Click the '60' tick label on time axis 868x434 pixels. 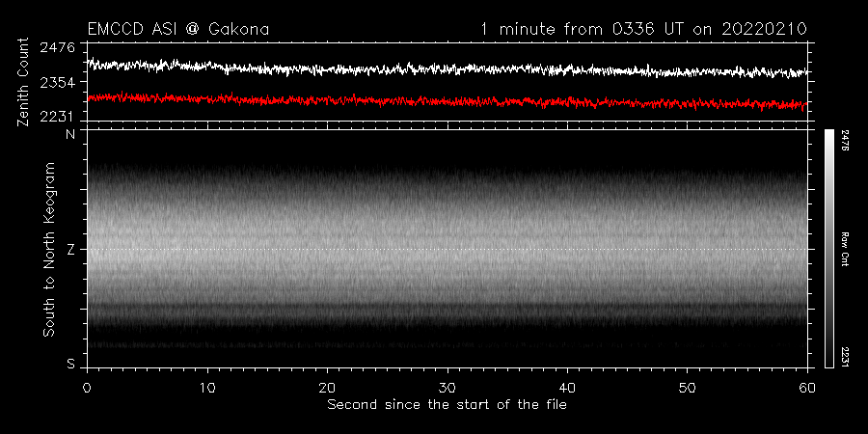pyautogui.click(x=807, y=387)
